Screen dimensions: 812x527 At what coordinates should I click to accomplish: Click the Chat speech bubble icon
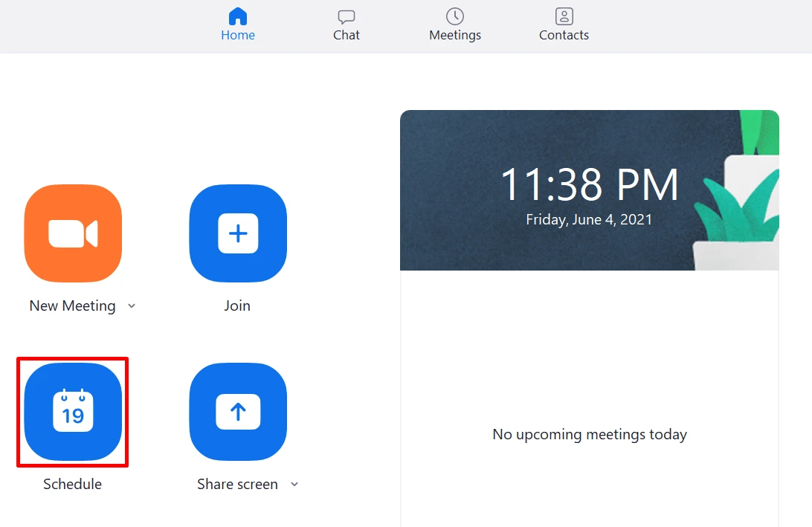click(347, 16)
